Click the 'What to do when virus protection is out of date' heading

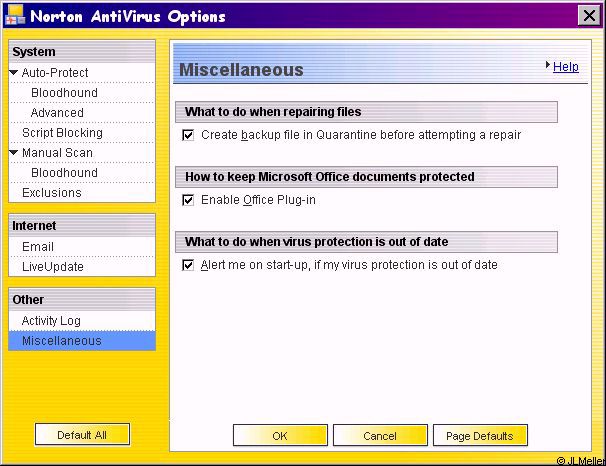tap(366, 242)
